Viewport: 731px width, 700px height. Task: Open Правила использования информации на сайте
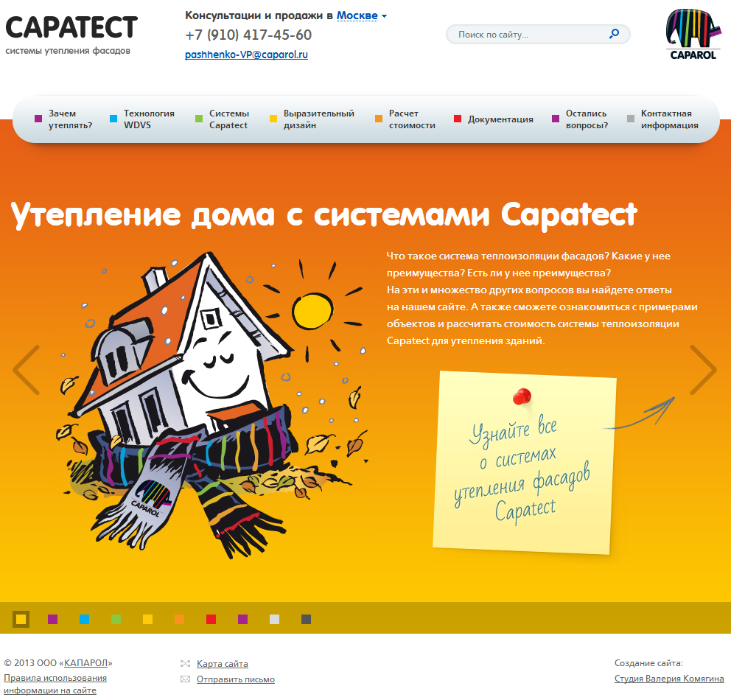tap(55, 684)
